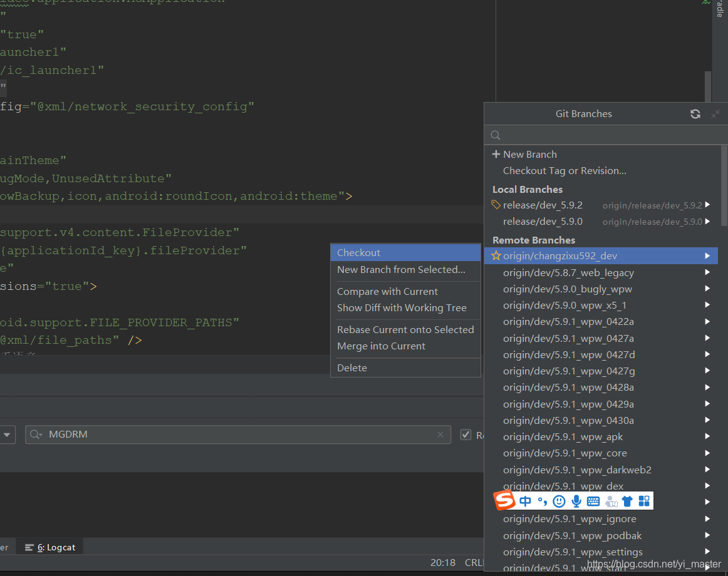This screenshot has height=576, width=728.
Task: Open the Sogou toolbox grid icon
Action: (644, 501)
